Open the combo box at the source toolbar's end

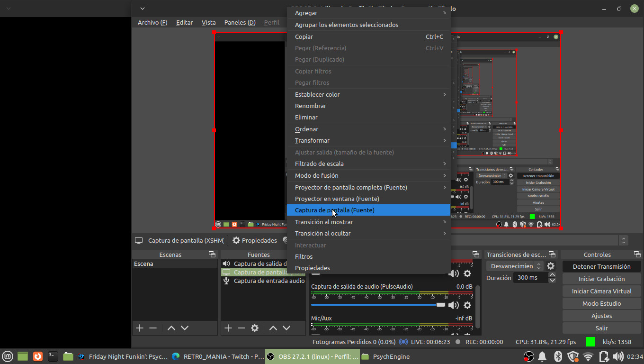[623, 240]
